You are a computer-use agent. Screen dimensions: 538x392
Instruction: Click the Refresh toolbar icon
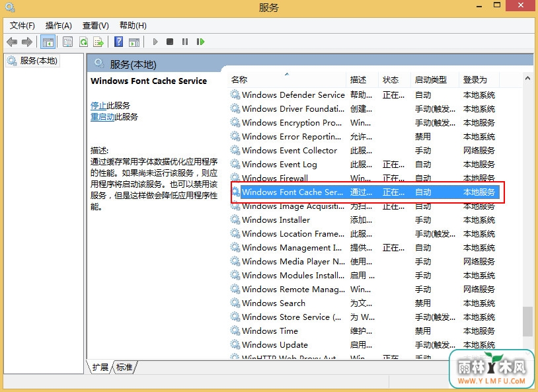coord(83,42)
